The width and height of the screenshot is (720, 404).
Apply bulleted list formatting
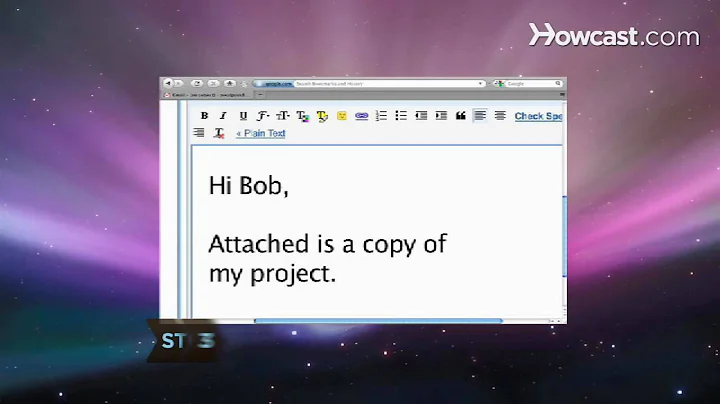pyautogui.click(x=401, y=116)
